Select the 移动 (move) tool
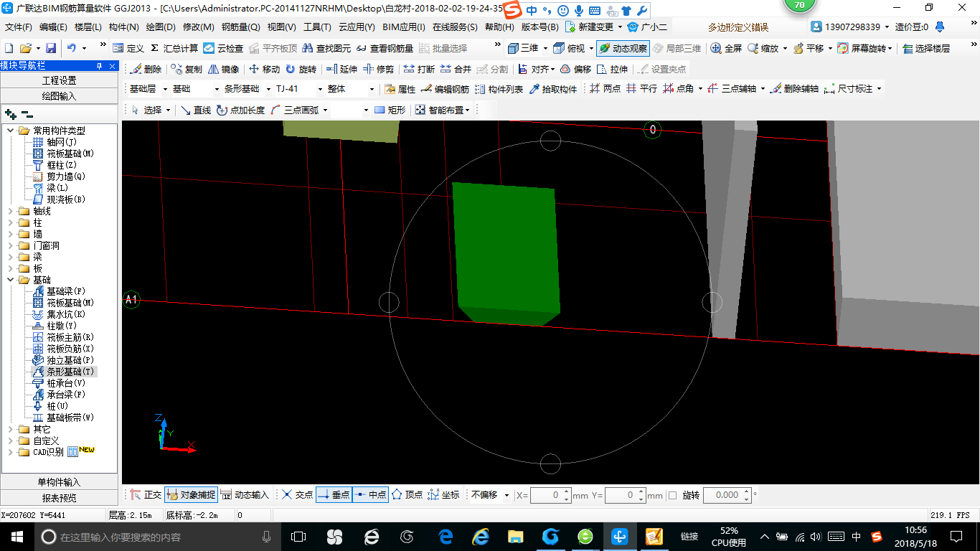This screenshot has width=980, height=551. tap(264, 69)
